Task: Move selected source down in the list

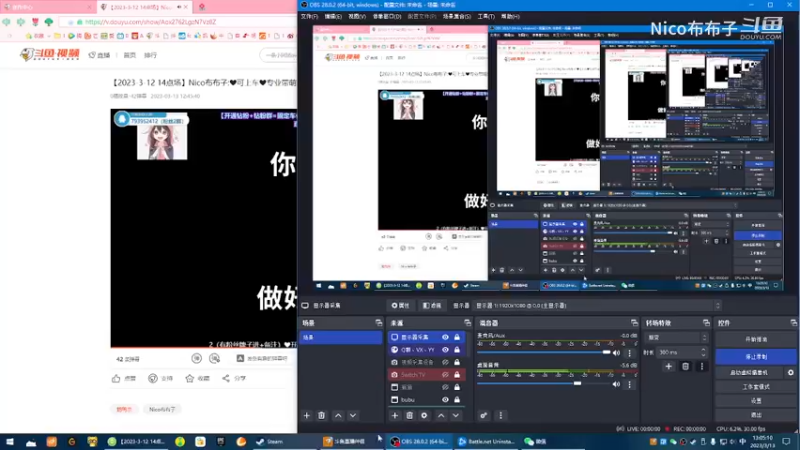Action: [x=456, y=416]
